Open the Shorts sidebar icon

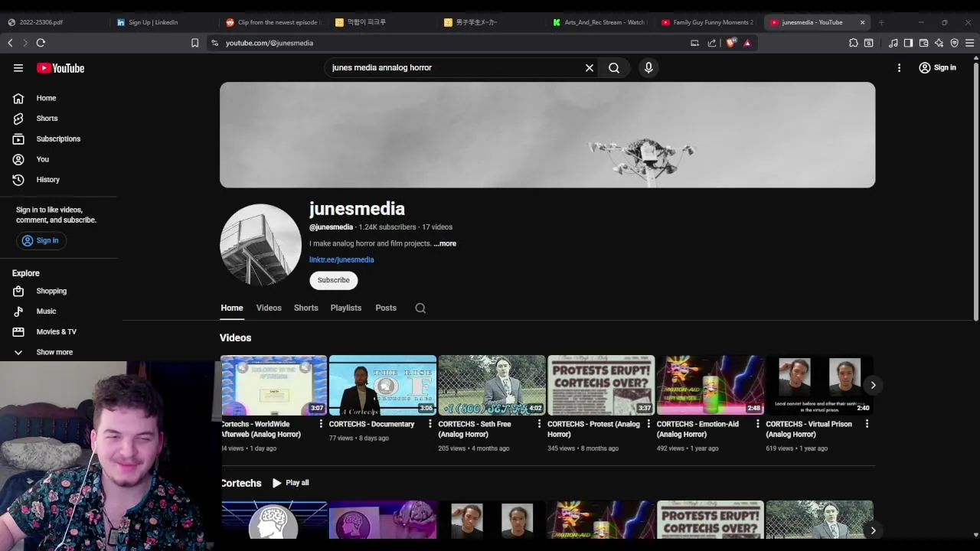point(18,119)
